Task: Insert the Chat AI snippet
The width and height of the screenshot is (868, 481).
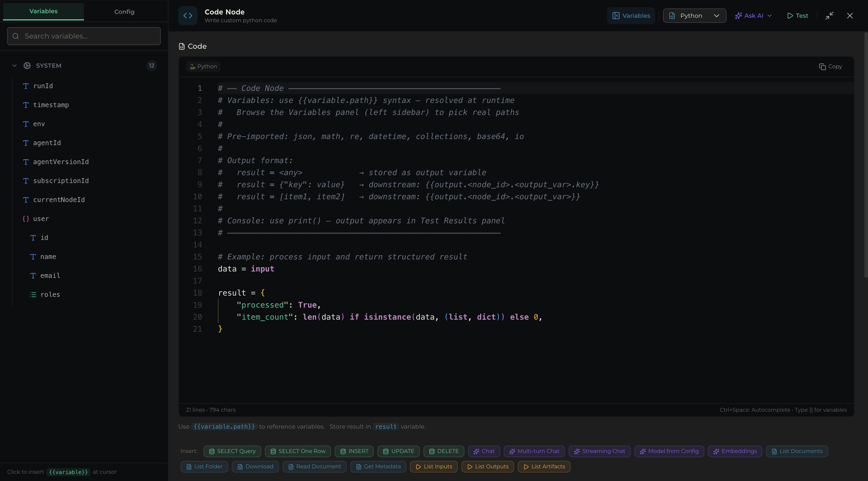Action: click(484, 451)
